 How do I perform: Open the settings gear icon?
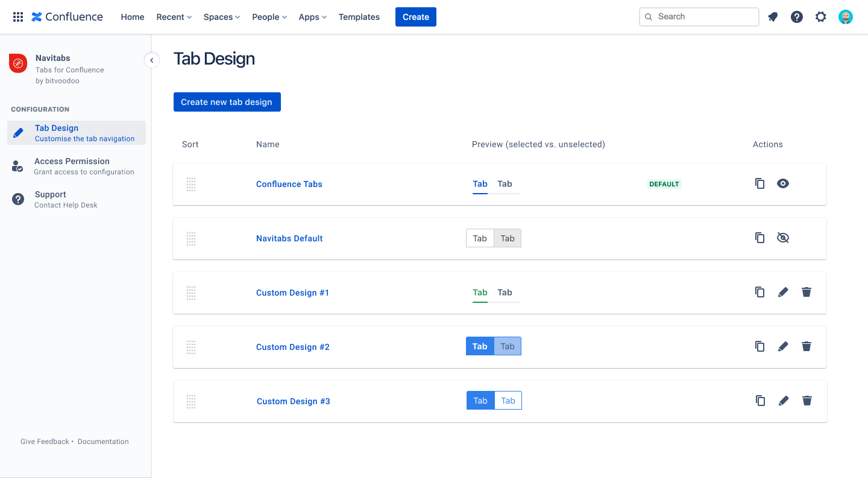pyautogui.click(x=821, y=17)
